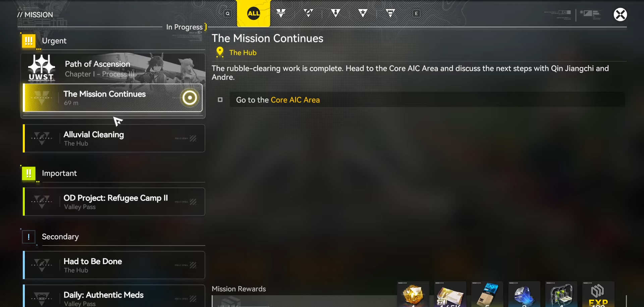Viewport: 644px width, 307px height.
Task: View the blue EXP booklet reward
Action: click(x=487, y=294)
